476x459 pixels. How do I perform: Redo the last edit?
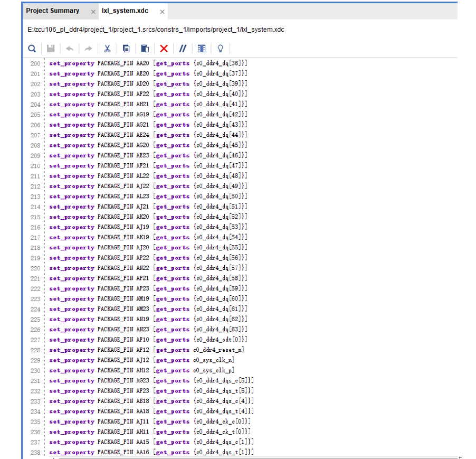(88, 49)
